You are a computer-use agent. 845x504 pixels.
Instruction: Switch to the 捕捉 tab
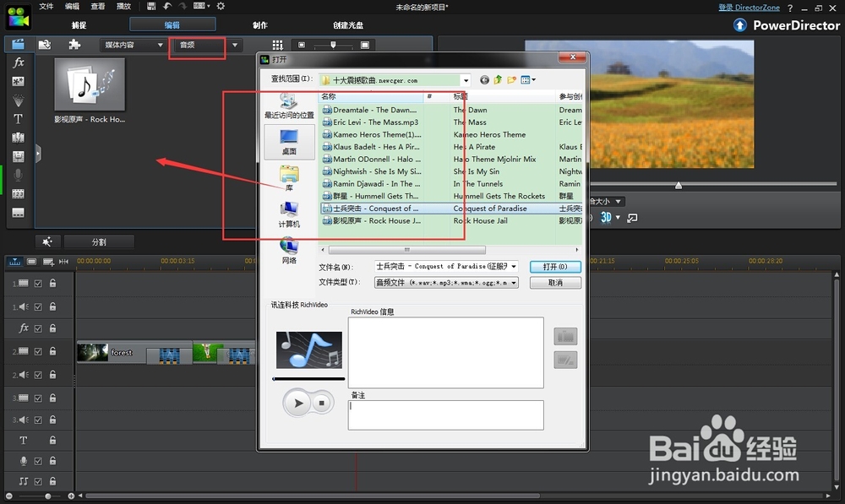pos(79,24)
